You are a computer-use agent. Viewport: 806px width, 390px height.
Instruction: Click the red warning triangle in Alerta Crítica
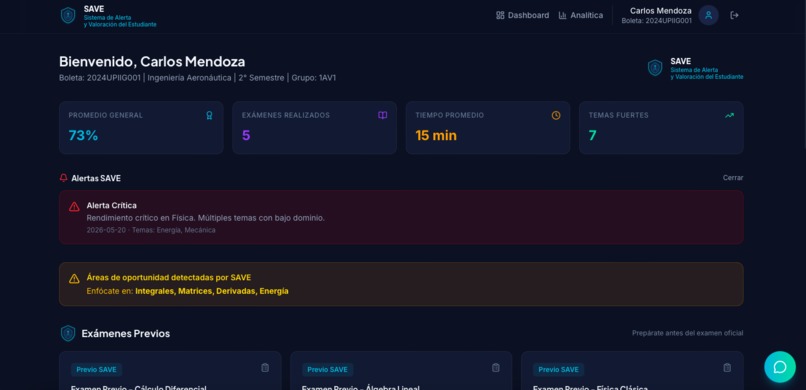tap(75, 207)
